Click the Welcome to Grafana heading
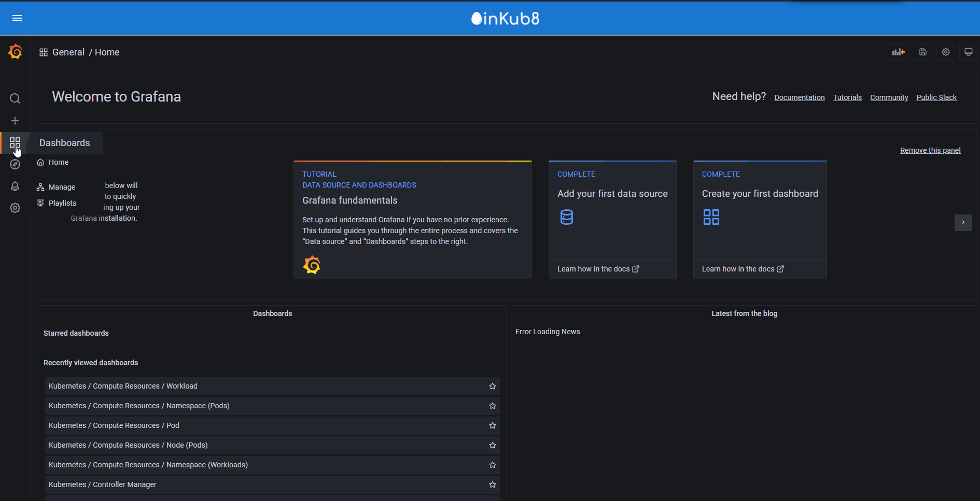This screenshot has height=501, width=980. pos(117,97)
